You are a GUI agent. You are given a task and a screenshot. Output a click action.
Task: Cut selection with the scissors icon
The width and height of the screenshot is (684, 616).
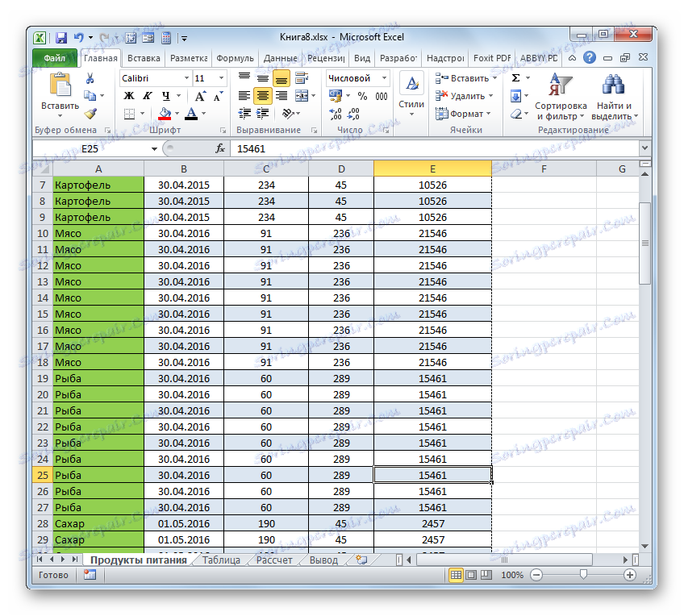tap(90, 78)
